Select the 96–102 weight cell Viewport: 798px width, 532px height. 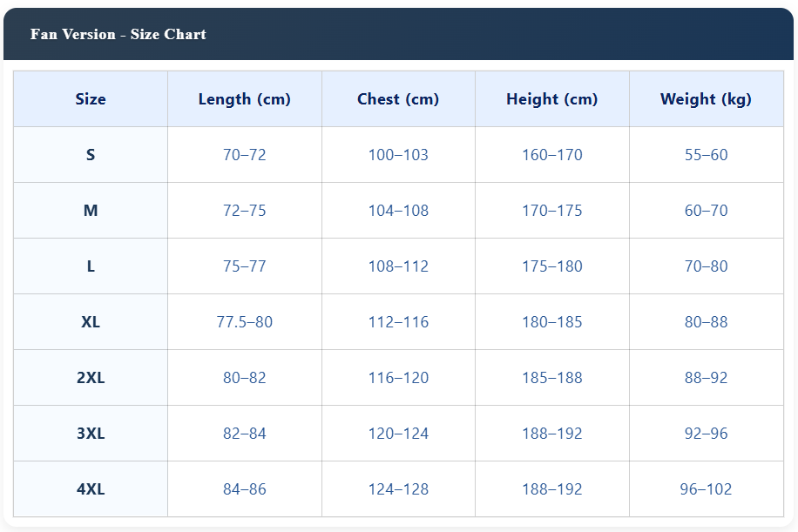pos(706,489)
